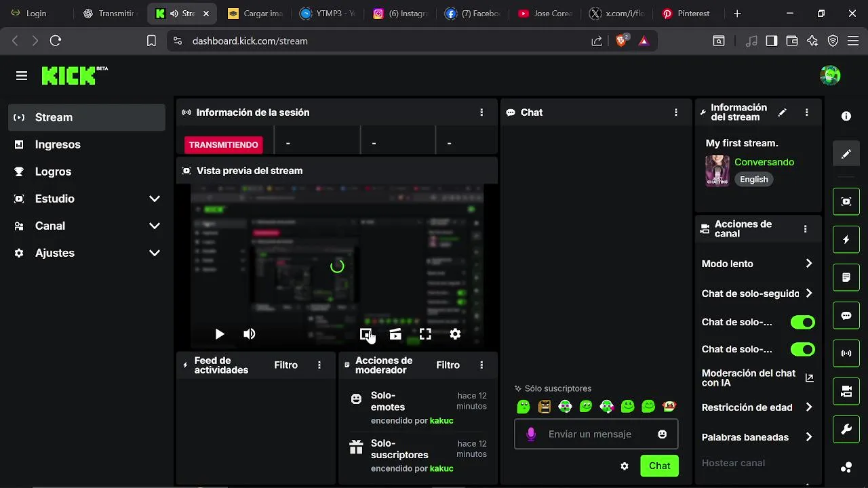Click the clip icon in preview controls

[x=395, y=333]
